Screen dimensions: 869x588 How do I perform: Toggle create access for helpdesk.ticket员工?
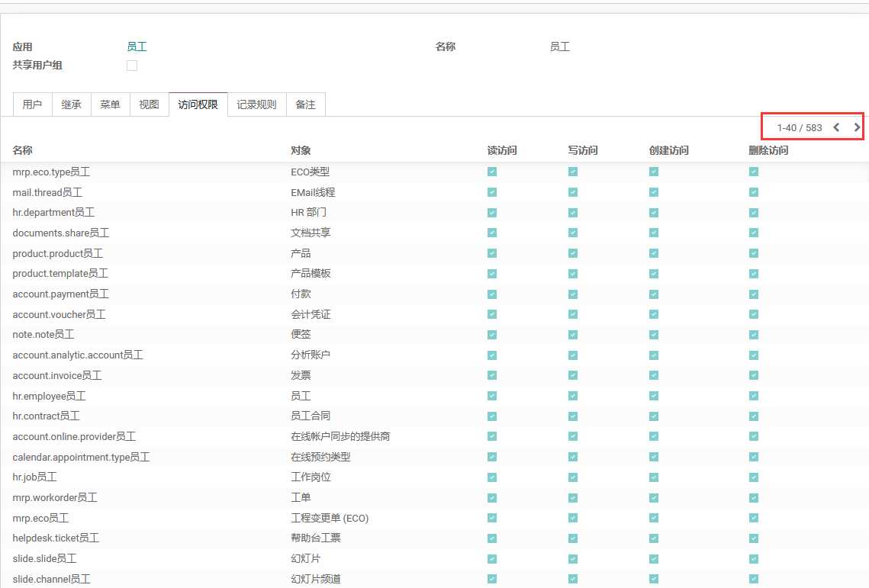tap(654, 538)
